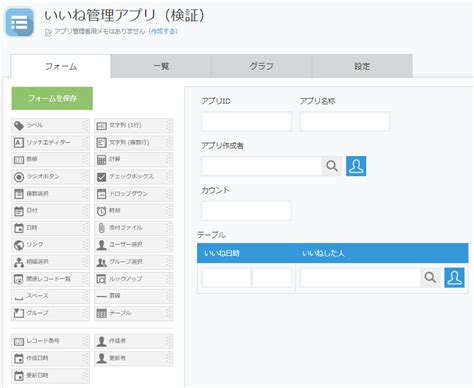Select the ユーザー選択 field item

click(x=133, y=245)
